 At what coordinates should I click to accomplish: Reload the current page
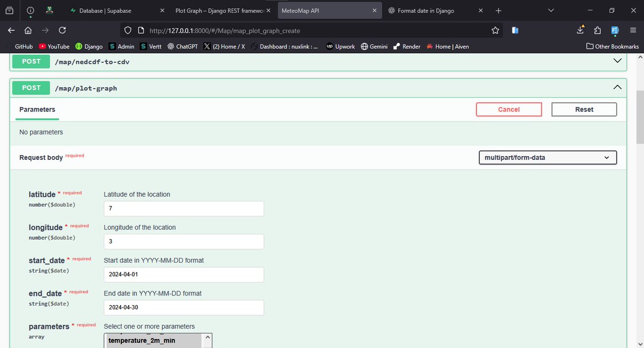62,31
